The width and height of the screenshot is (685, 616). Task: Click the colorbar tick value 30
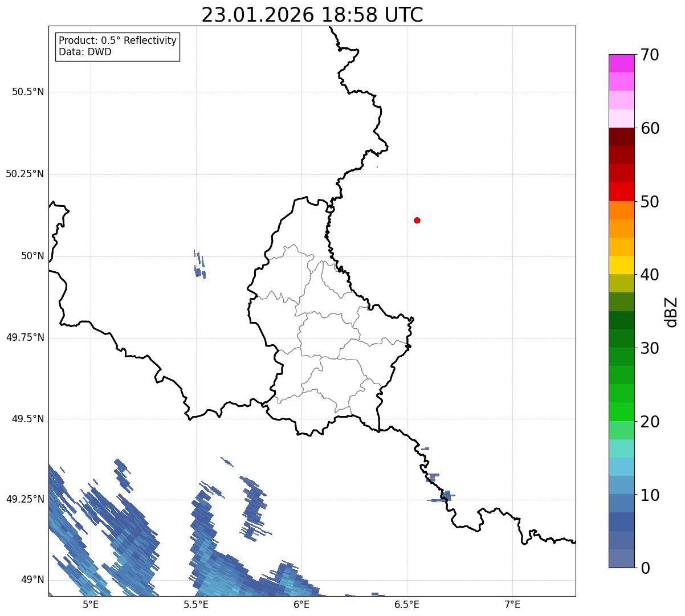[650, 348]
